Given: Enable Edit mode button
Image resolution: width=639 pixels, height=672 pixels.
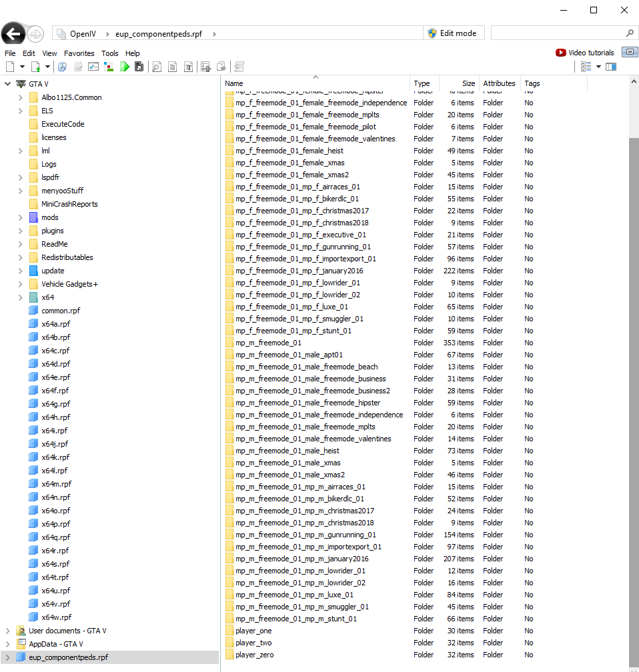Looking at the screenshot, I should tap(454, 33).
